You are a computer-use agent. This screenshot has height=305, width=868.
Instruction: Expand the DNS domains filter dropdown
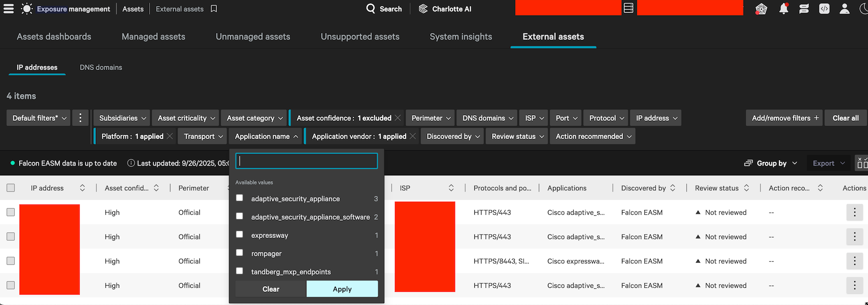(487, 118)
